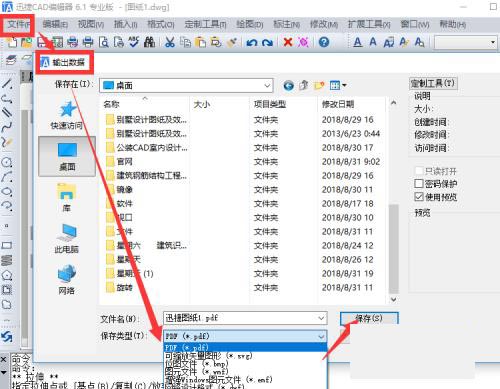Open the Insert menu
Image resolution: width=500 pixels, height=389 pixels.
[125, 24]
